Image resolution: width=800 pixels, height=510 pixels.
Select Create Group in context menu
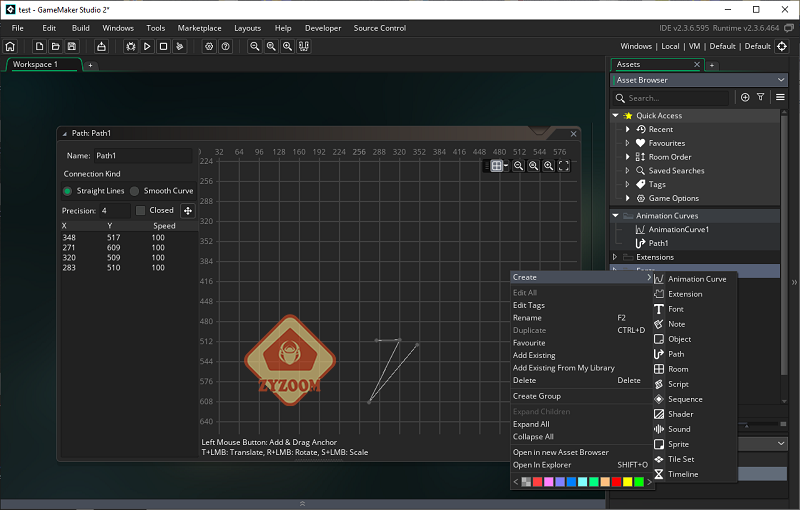pos(581,396)
